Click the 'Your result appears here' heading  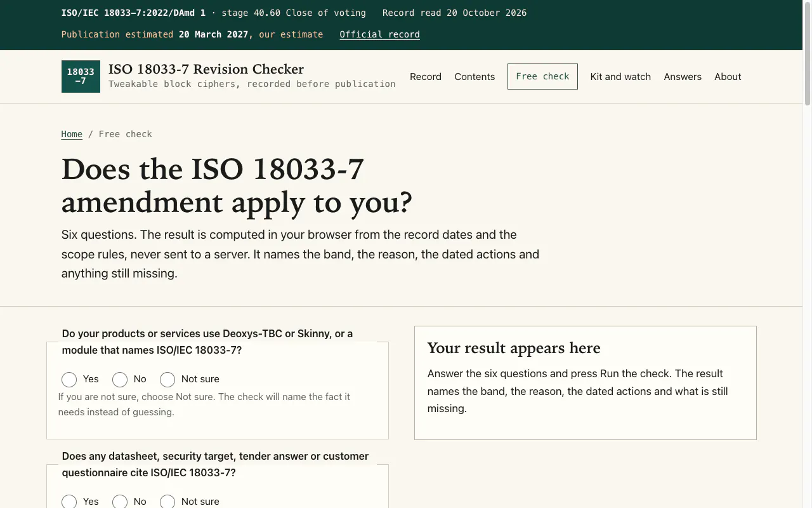click(x=514, y=348)
